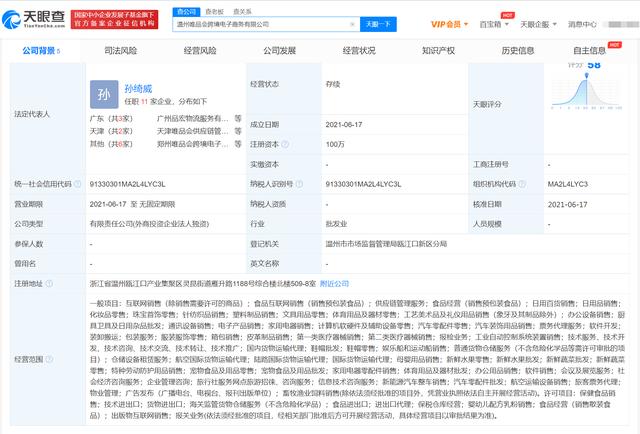Click the Tianyancha logo
This screenshot has height=434, width=640.
point(33,19)
